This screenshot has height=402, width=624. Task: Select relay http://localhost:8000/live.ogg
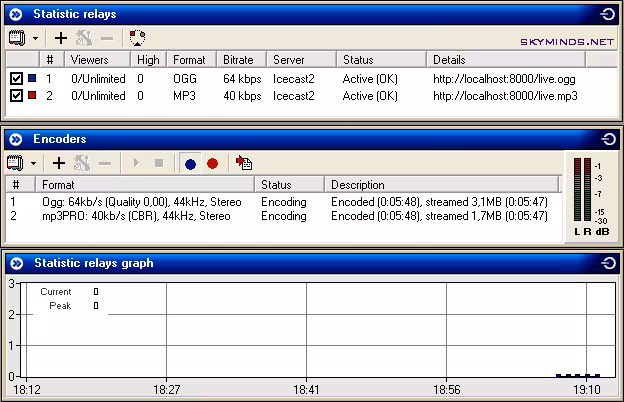(x=504, y=79)
